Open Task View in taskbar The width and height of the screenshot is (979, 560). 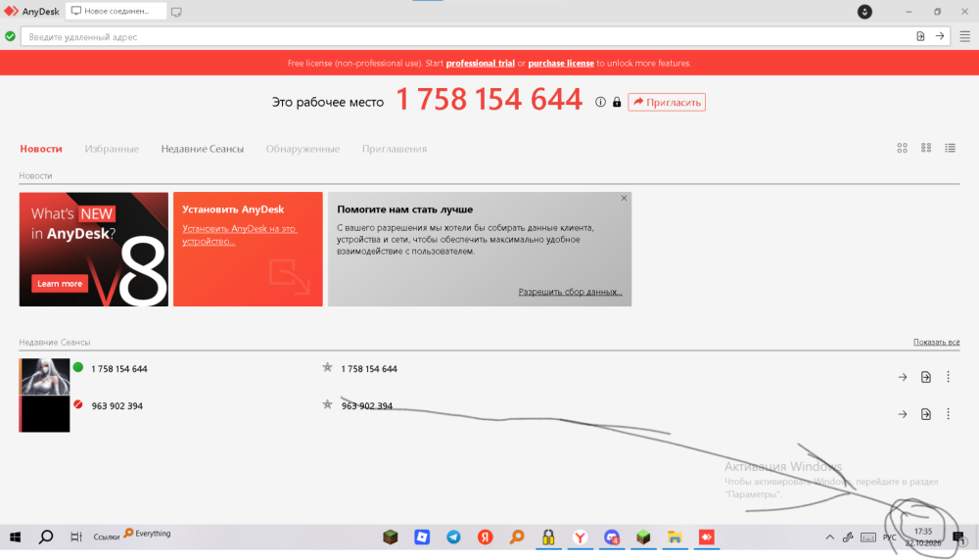click(x=76, y=537)
